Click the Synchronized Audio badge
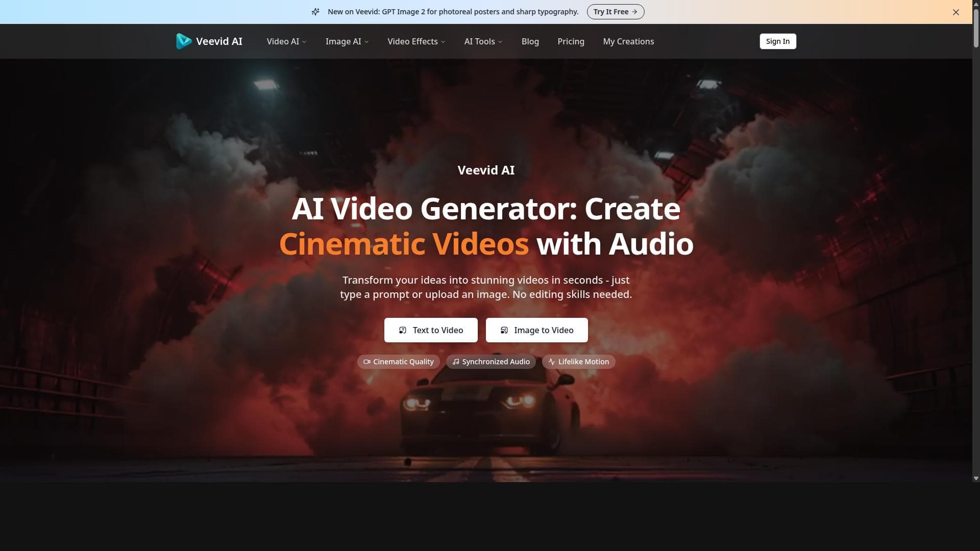The image size is (980, 551). 491,362
